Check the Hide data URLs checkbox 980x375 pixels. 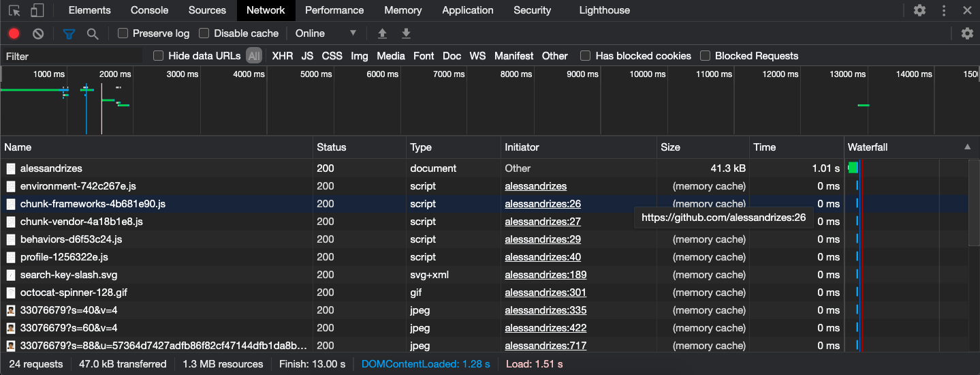tap(158, 56)
